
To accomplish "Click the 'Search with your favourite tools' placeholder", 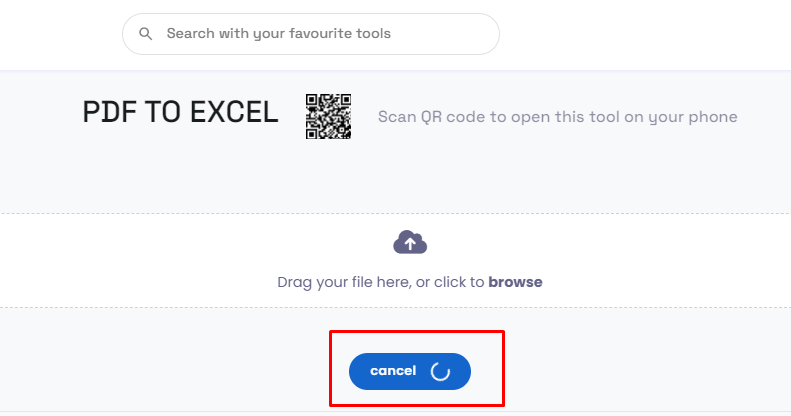I will coord(278,34).
